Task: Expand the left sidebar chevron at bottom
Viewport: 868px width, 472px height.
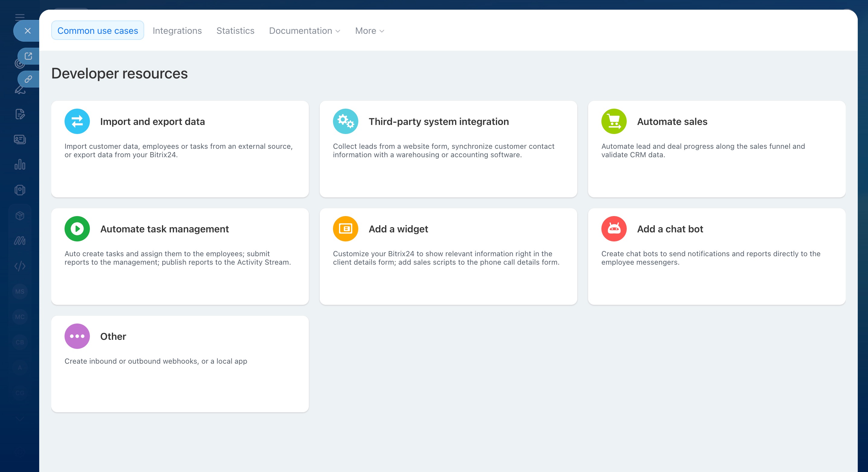Action: point(20,419)
